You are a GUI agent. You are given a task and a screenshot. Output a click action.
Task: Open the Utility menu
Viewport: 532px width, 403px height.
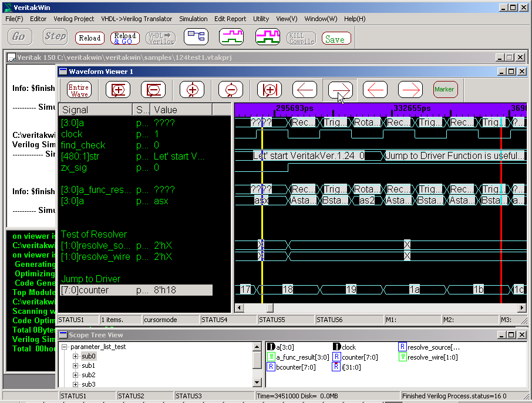coord(261,19)
